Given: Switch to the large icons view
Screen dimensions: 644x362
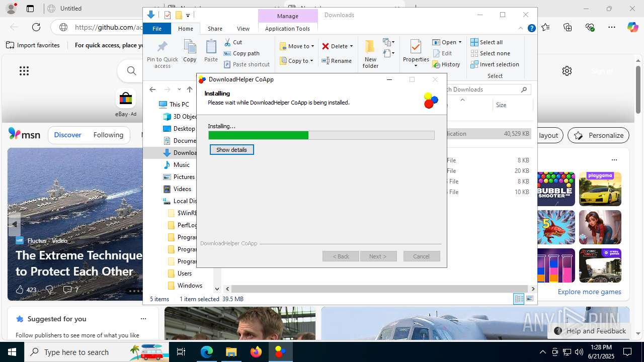Looking at the screenshot, I should pyautogui.click(x=529, y=299).
